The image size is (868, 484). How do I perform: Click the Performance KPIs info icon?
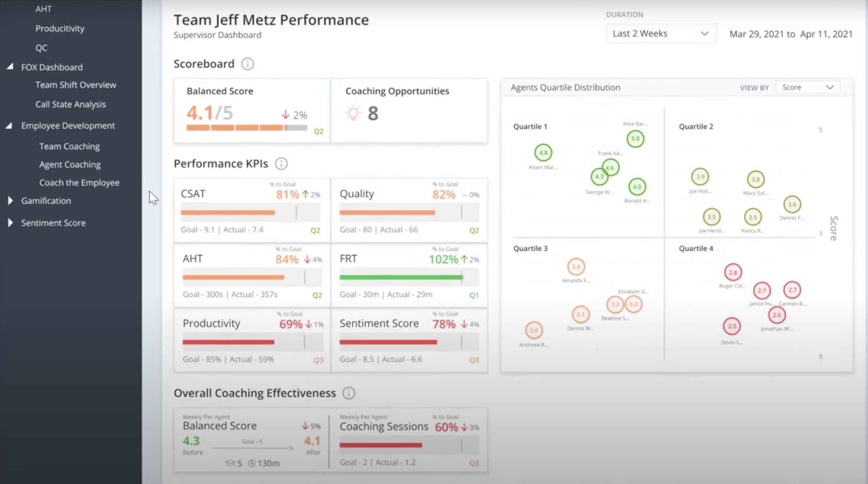(x=281, y=164)
